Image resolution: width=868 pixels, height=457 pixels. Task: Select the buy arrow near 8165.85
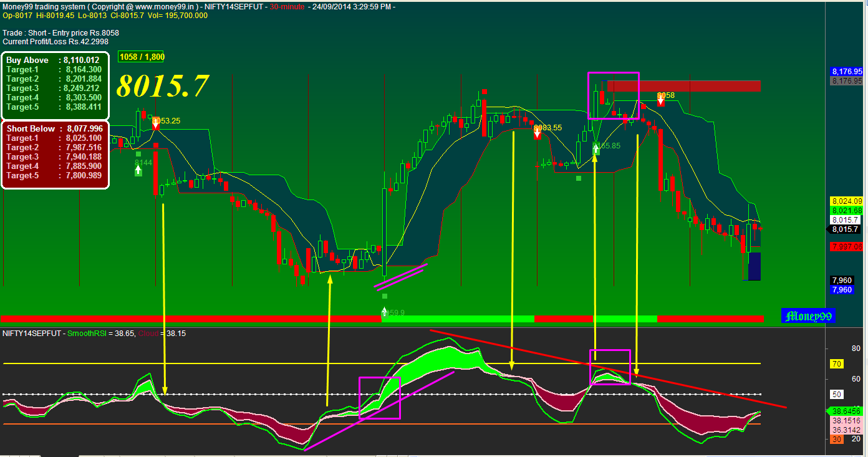tap(596, 150)
